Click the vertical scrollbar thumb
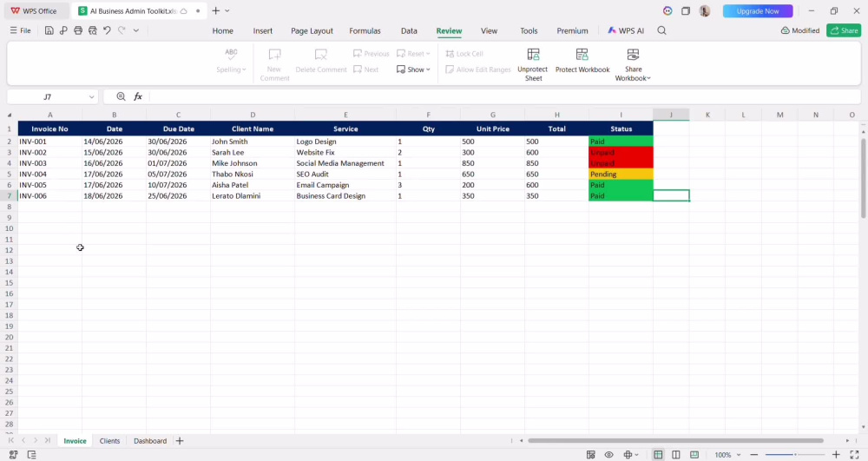This screenshot has height=461, width=868. [863, 176]
